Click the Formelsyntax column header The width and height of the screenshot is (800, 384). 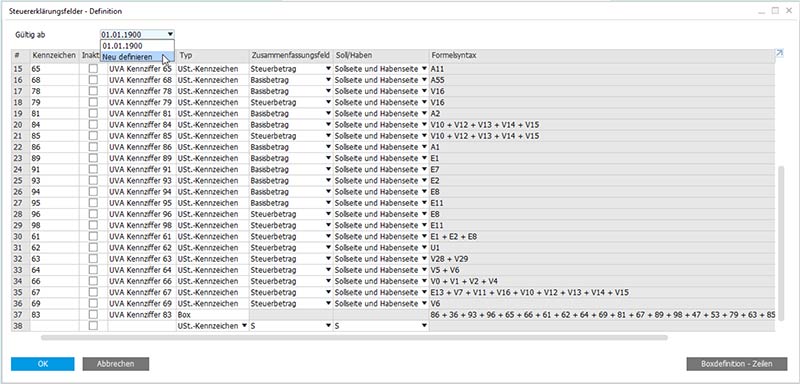(x=602, y=55)
